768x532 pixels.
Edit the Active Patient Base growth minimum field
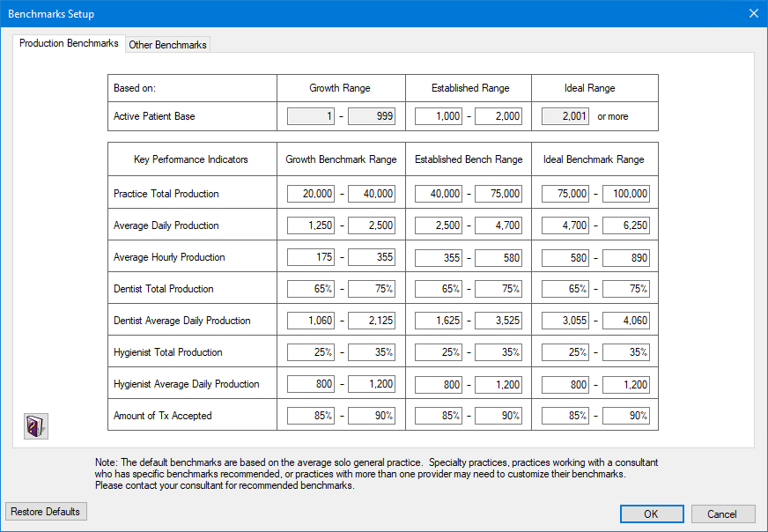click(310, 115)
